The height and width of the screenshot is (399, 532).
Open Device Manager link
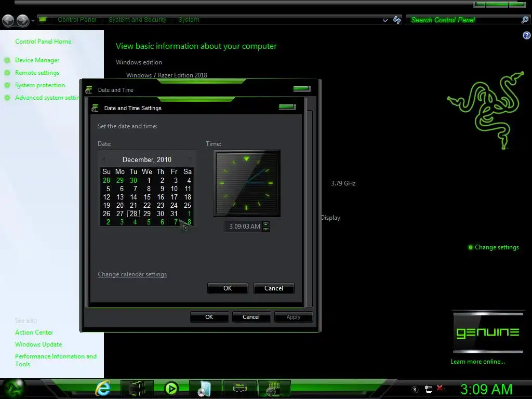(x=37, y=60)
